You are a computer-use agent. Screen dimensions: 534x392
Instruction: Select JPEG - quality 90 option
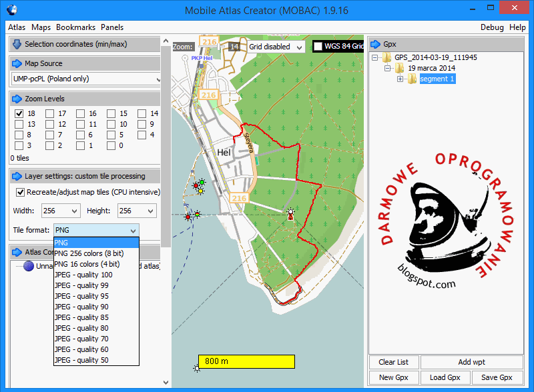(x=96, y=307)
